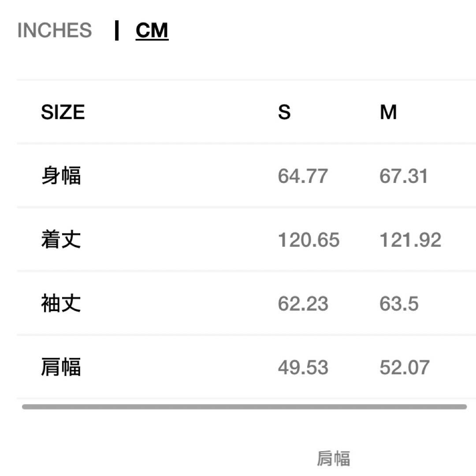Click the 120.65 length value
This screenshot has width=476, height=476.
pyautogui.click(x=309, y=240)
